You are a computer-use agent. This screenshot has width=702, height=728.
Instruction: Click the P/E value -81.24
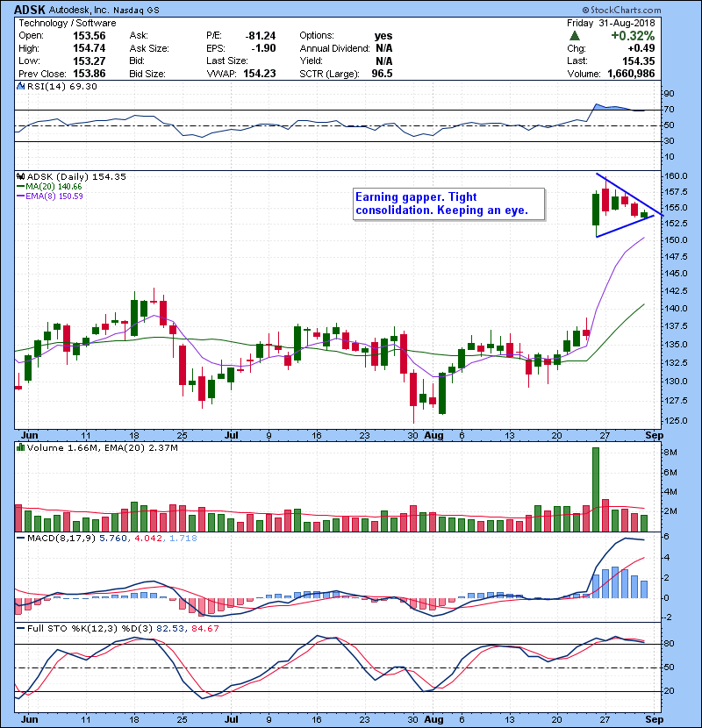coord(260,36)
